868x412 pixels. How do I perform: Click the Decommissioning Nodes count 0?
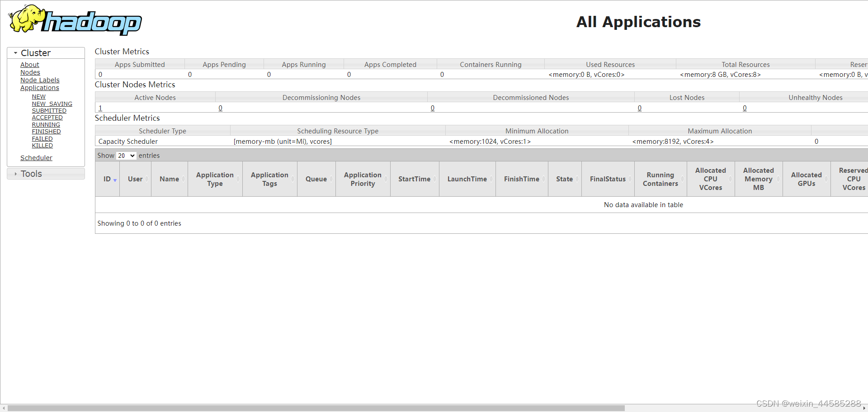tap(220, 108)
